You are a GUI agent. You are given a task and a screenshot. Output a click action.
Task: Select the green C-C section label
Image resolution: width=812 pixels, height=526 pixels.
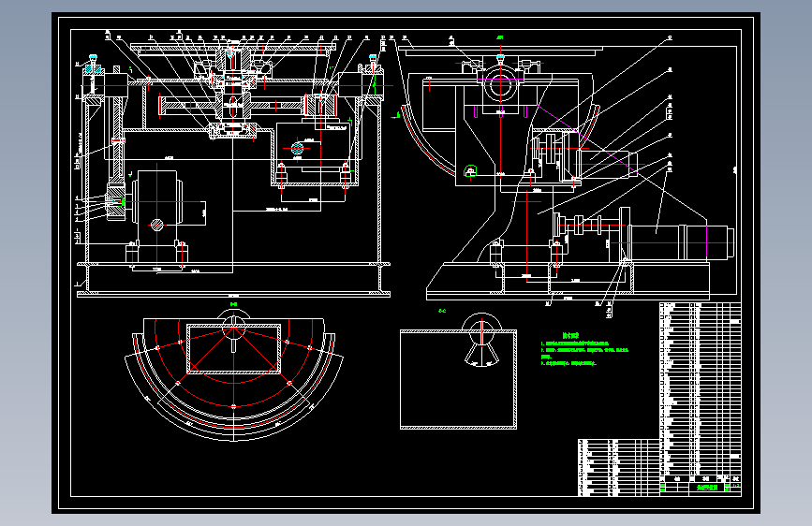442,311
